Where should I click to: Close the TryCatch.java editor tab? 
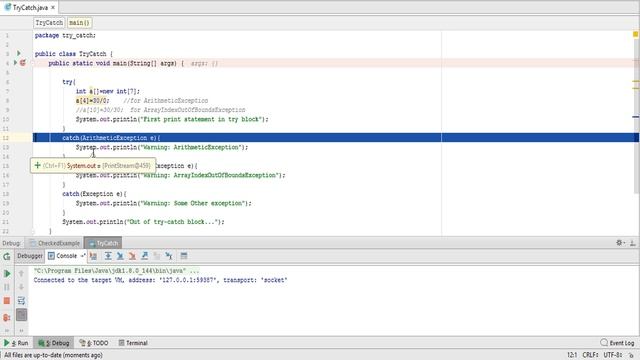tap(53, 7)
